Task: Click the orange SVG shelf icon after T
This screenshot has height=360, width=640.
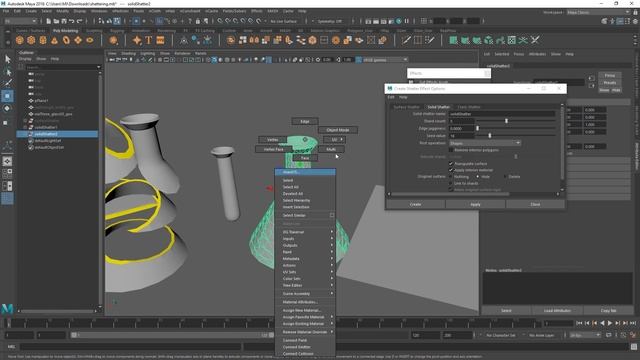Action: point(160,40)
